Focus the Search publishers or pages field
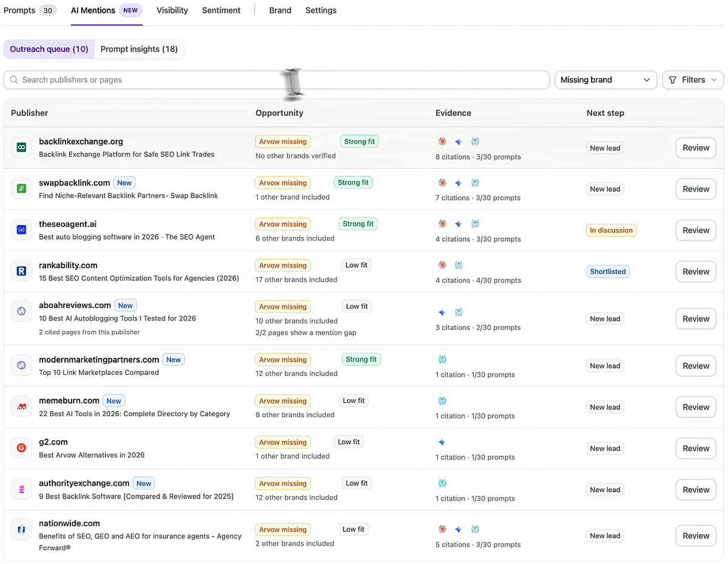Screen dimensions: 728x564 [277, 80]
